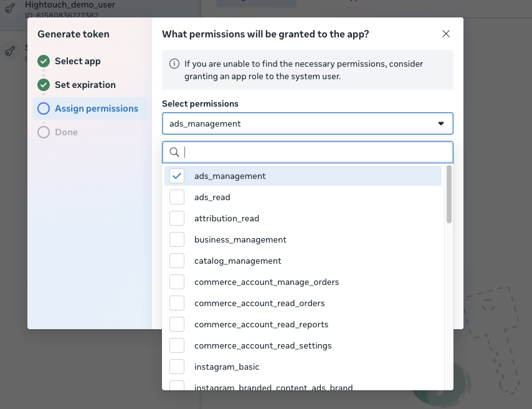Screen dimensions: 532x409
Task: Uncheck the ads_management permission
Action: pyautogui.click(x=176, y=176)
